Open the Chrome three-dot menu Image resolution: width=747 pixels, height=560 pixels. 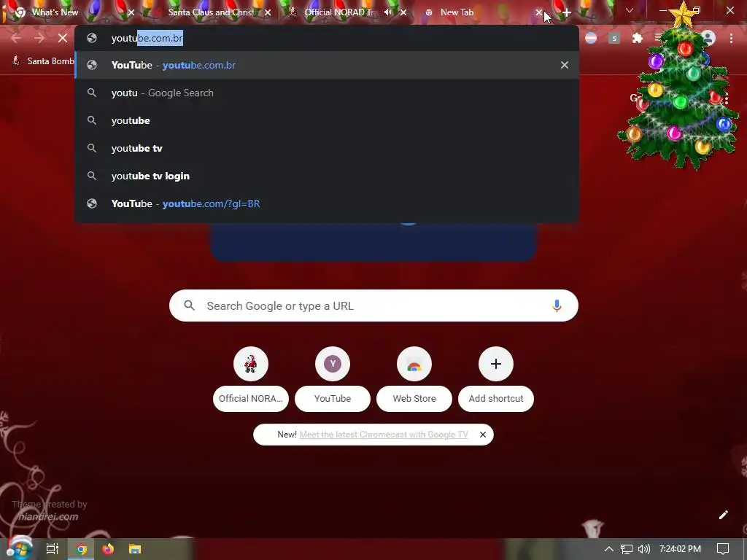click(731, 38)
